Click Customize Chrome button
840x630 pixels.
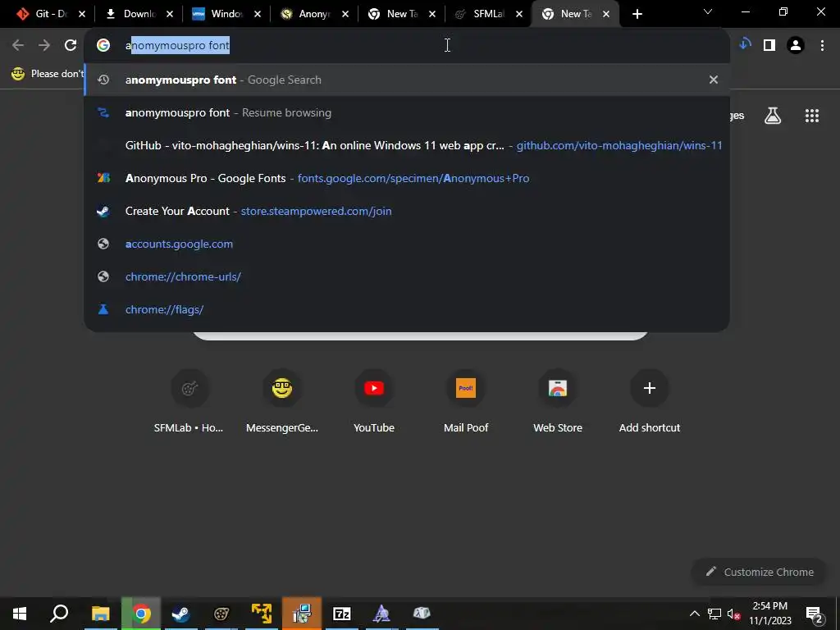tap(759, 572)
